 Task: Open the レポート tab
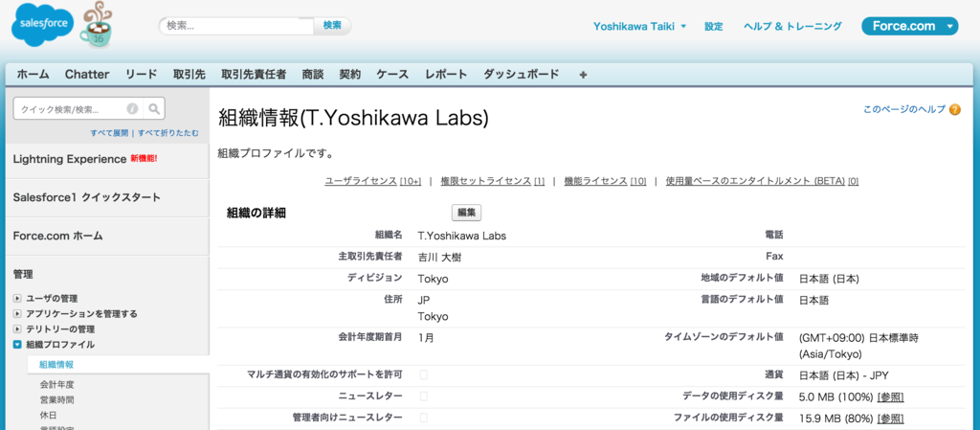[446, 75]
